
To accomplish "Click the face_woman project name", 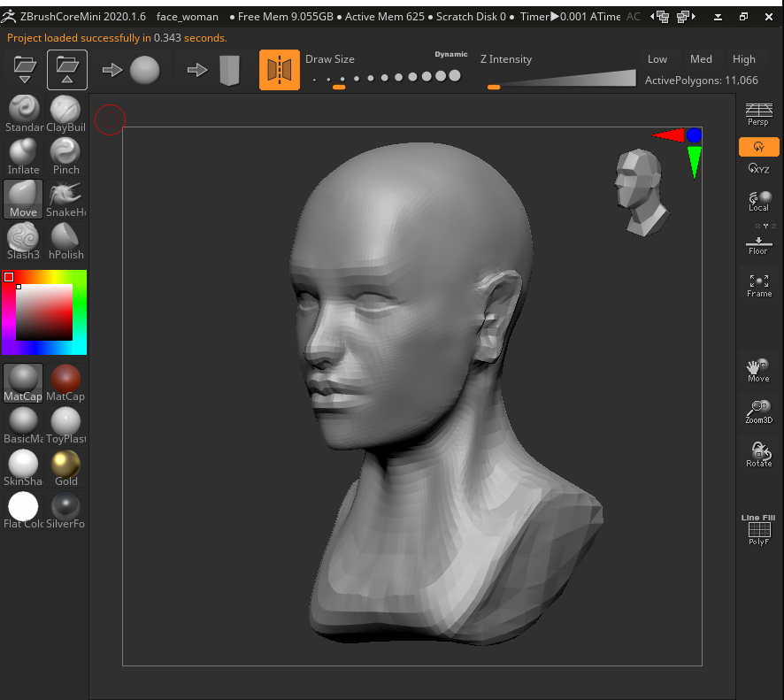I will (187, 17).
